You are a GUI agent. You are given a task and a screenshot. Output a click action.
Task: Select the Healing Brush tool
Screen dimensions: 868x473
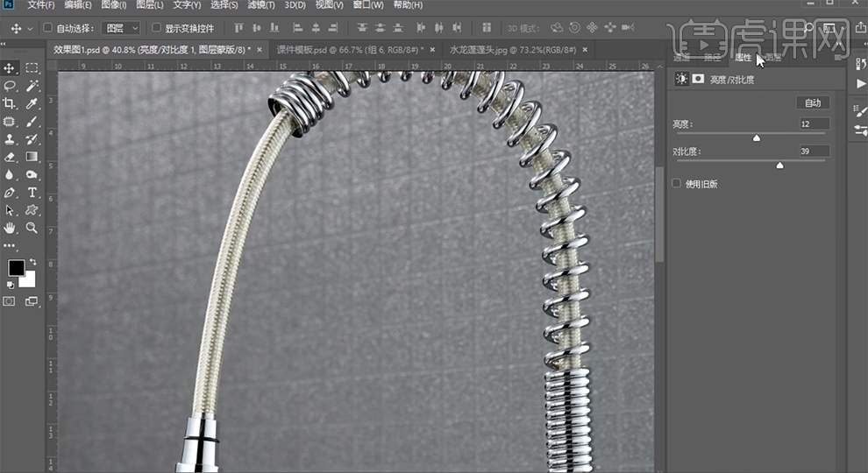pyautogui.click(x=10, y=121)
